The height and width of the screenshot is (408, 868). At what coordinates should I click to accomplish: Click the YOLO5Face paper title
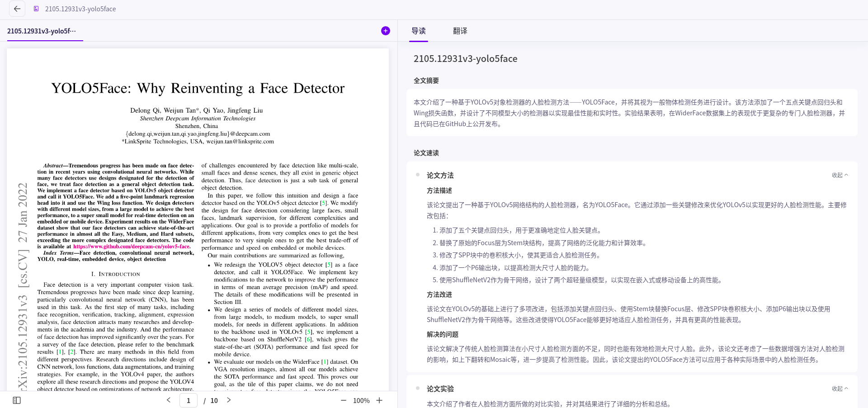pos(198,88)
